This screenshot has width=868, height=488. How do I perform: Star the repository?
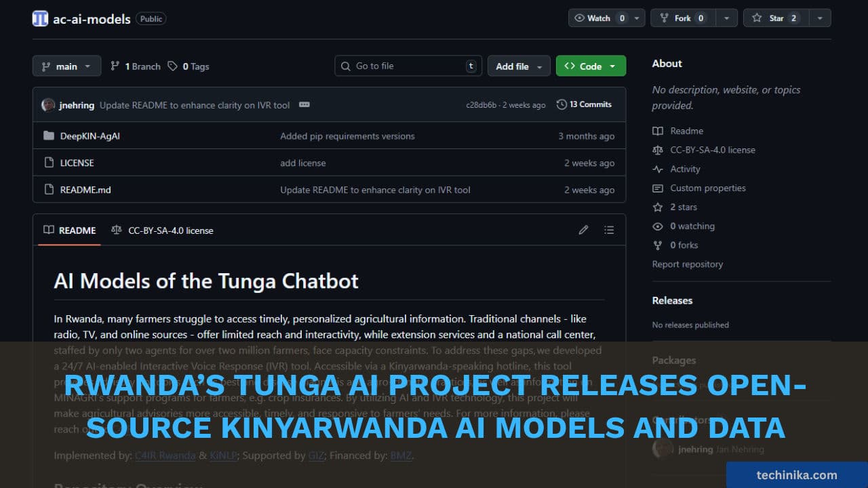(x=776, y=18)
